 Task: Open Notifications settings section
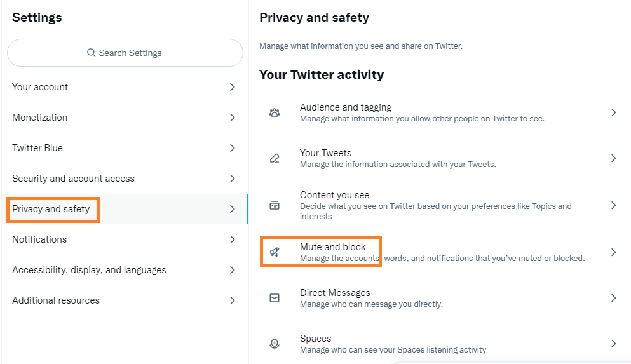[x=125, y=239]
